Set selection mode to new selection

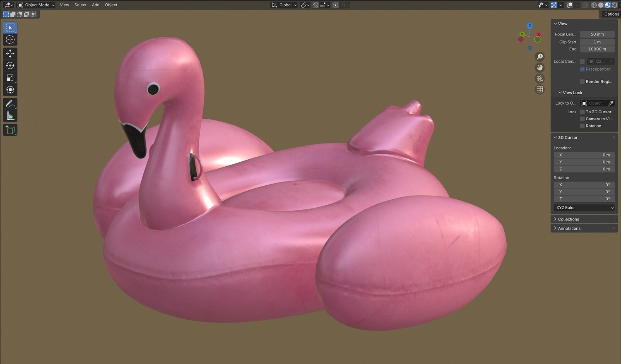pos(6,14)
